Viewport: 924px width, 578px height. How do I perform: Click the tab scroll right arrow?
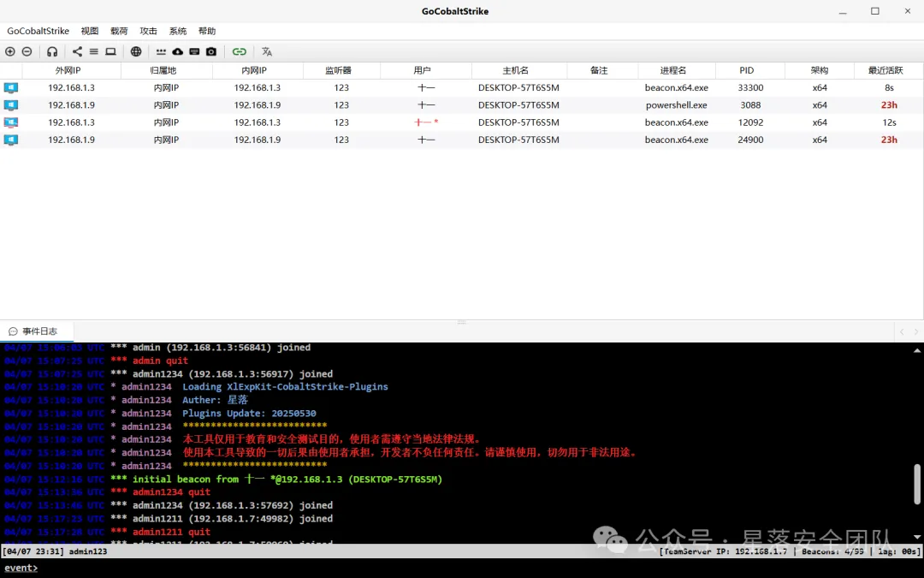pos(915,332)
